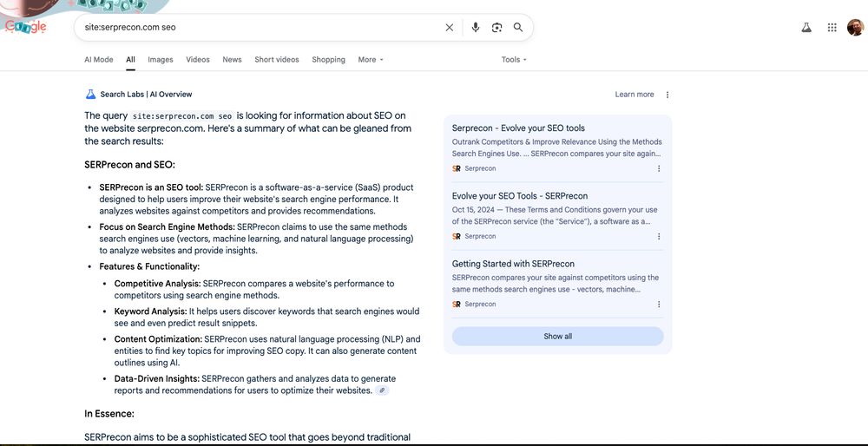Clear the search query with the X

450,28
